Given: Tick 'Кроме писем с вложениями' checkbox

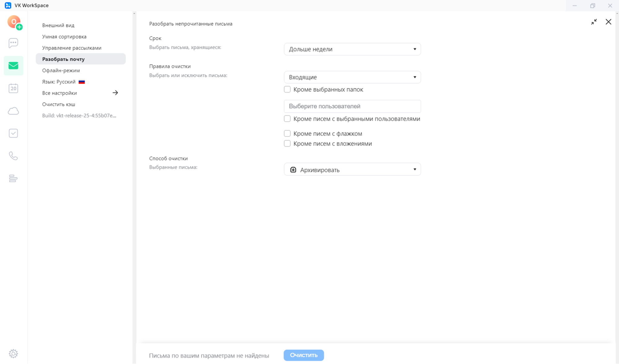Looking at the screenshot, I should [287, 144].
